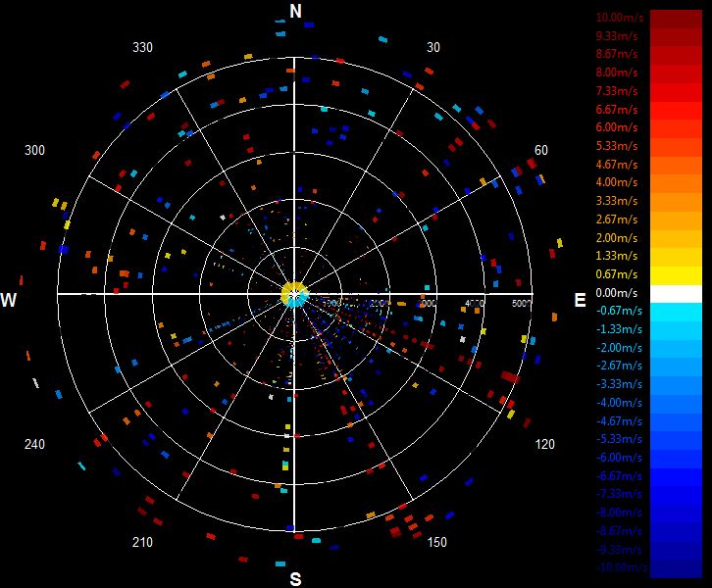Click the 0.00m/s legend label
712x588 pixels.
point(617,293)
